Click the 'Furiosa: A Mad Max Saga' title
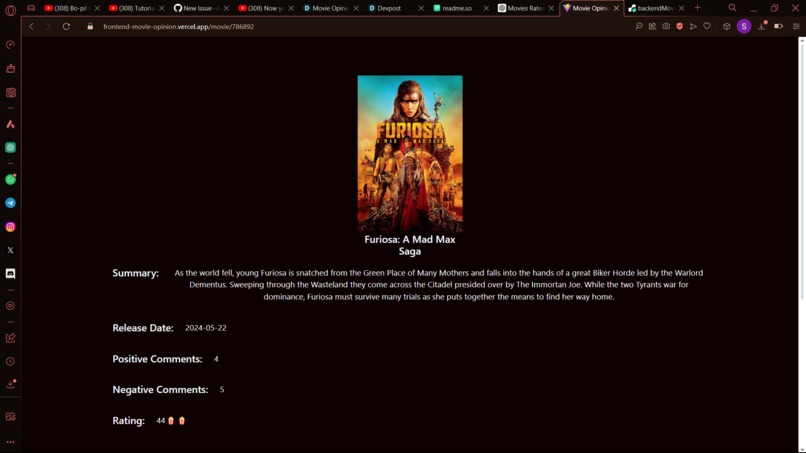Image resolution: width=806 pixels, height=453 pixels. (410, 245)
